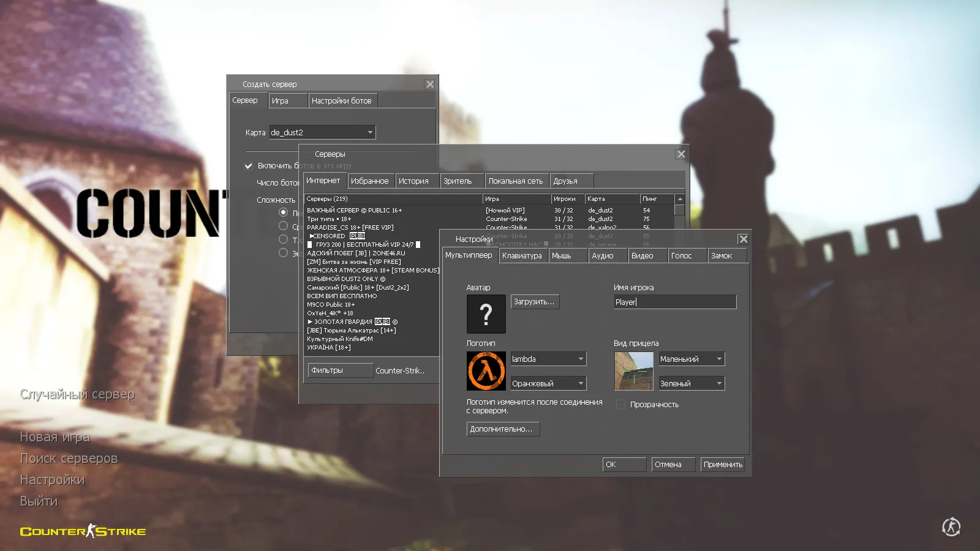
Task: Enable the Прозрачность checkbox
Action: (x=620, y=404)
